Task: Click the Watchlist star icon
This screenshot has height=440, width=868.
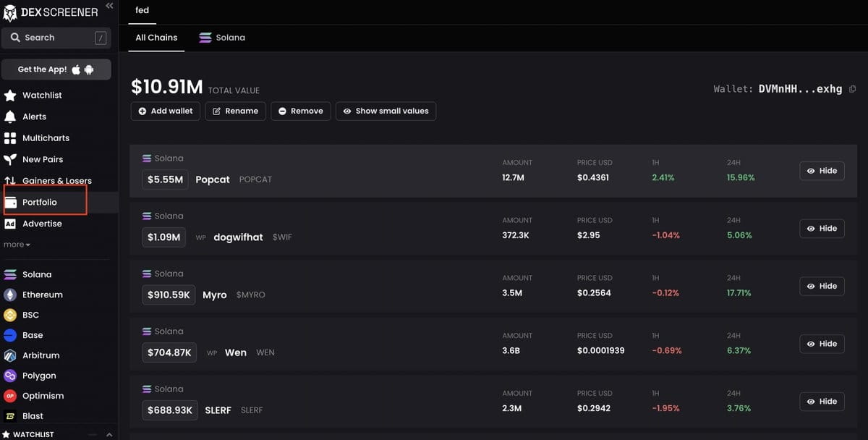Action: [x=10, y=96]
